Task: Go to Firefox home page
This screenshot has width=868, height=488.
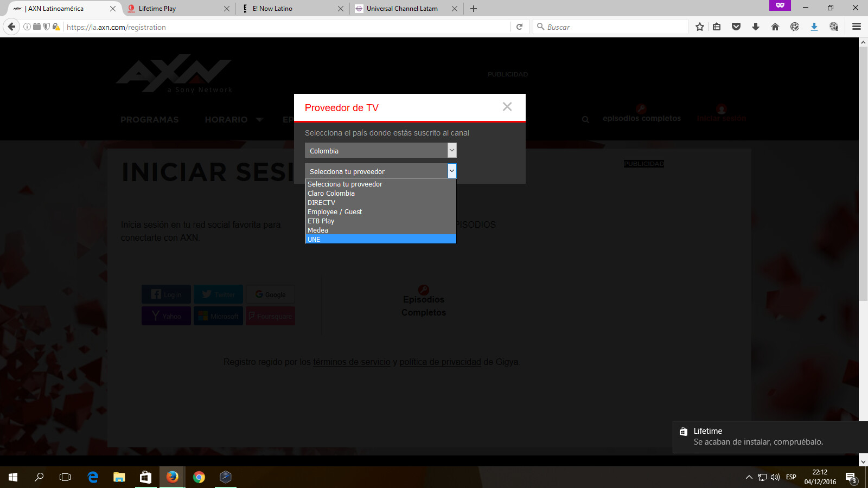Action: (775, 27)
